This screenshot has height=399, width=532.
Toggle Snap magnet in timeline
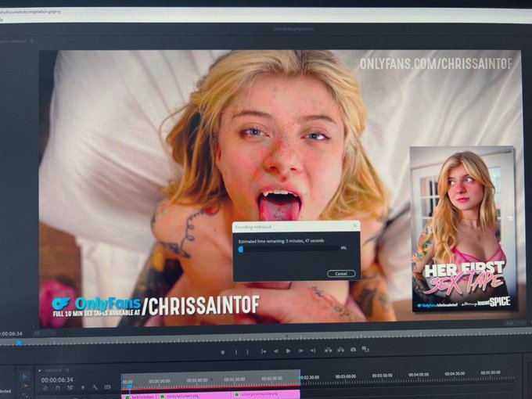click(x=58, y=387)
